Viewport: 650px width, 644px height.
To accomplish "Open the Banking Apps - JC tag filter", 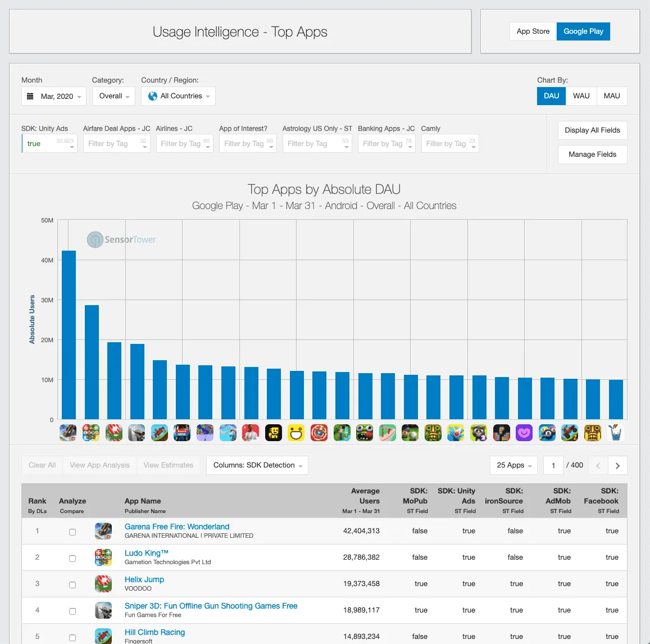I will click(387, 143).
